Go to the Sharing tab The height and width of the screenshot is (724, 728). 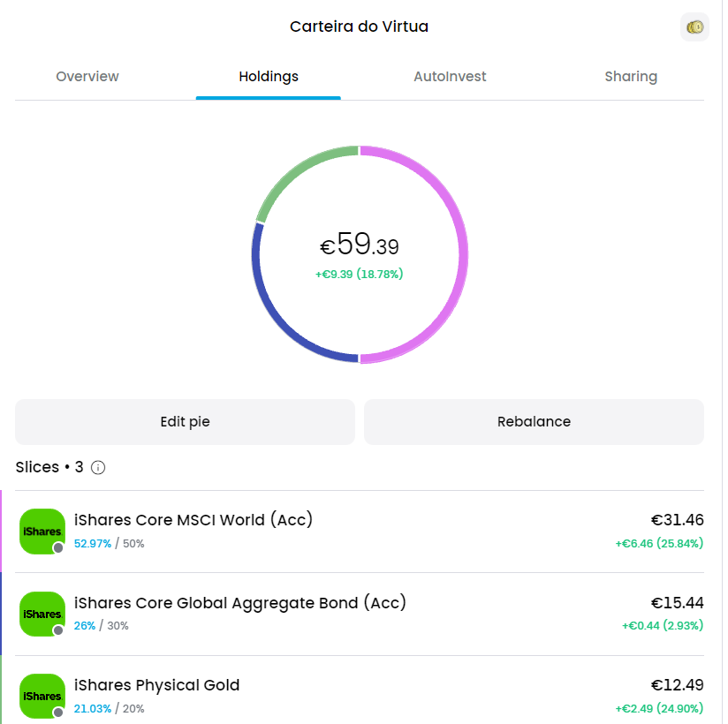pyautogui.click(x=631, y=76)
